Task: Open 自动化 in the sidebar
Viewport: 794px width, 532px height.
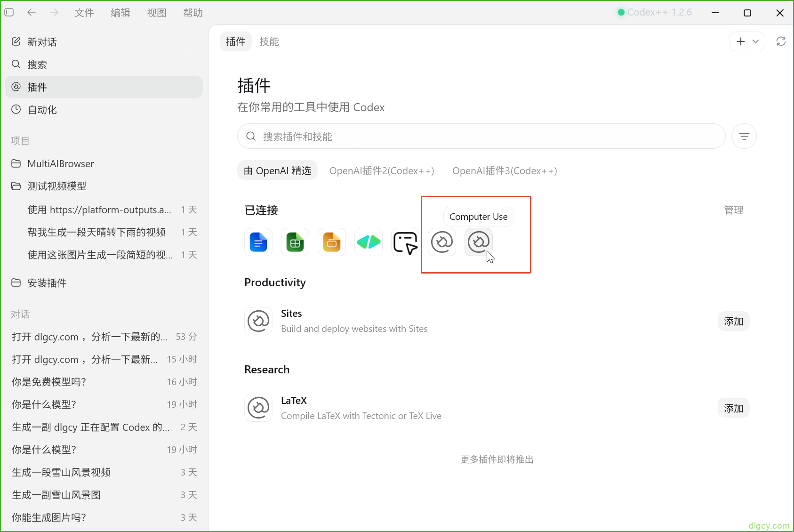Action: pyautogui.click(x=104, y=110)
